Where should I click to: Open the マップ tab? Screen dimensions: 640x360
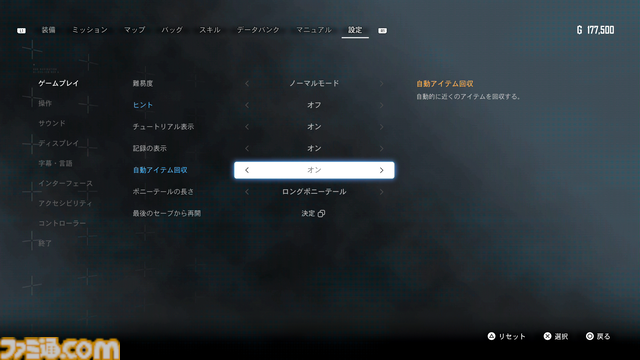tap(134, 30)
